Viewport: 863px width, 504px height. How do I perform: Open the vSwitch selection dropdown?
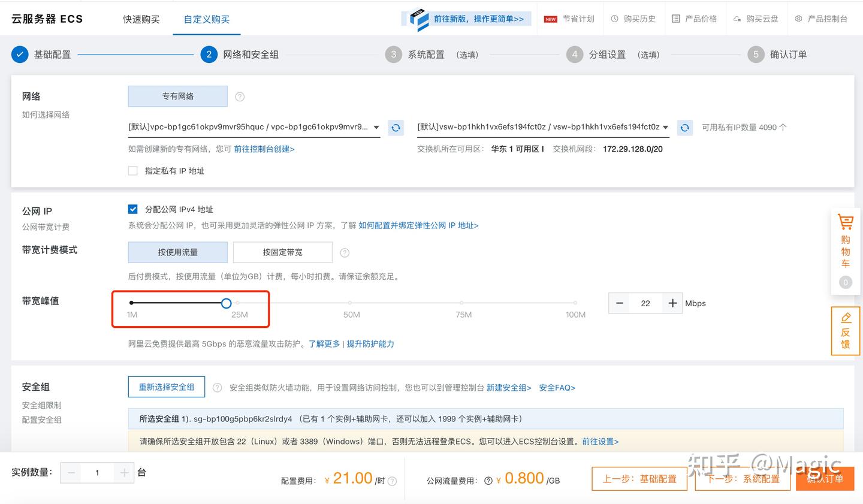pyautogui.click(x=665, y=127)
